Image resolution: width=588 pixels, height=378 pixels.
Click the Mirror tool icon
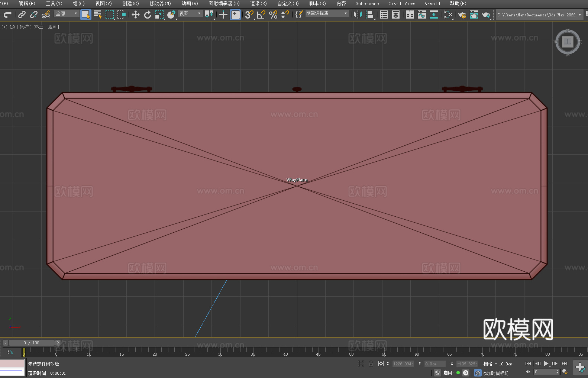pyautogui.click(x=358, y=14)
